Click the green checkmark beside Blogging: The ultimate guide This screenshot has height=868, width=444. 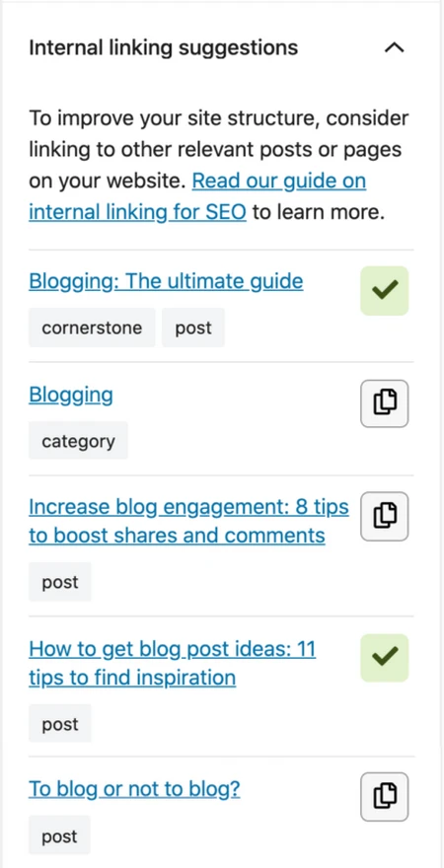tap(384, 291)
